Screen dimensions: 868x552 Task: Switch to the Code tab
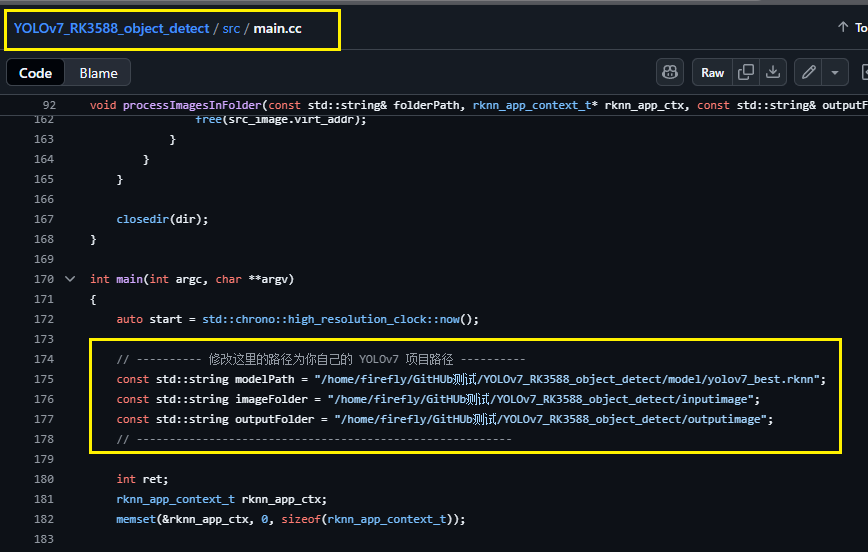pos(35,73)
